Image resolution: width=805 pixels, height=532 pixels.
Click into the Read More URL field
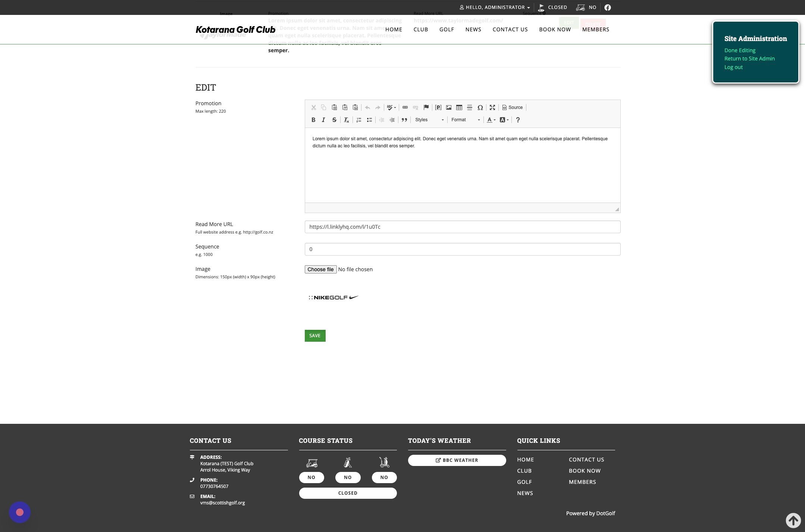[x=462, y=227]
